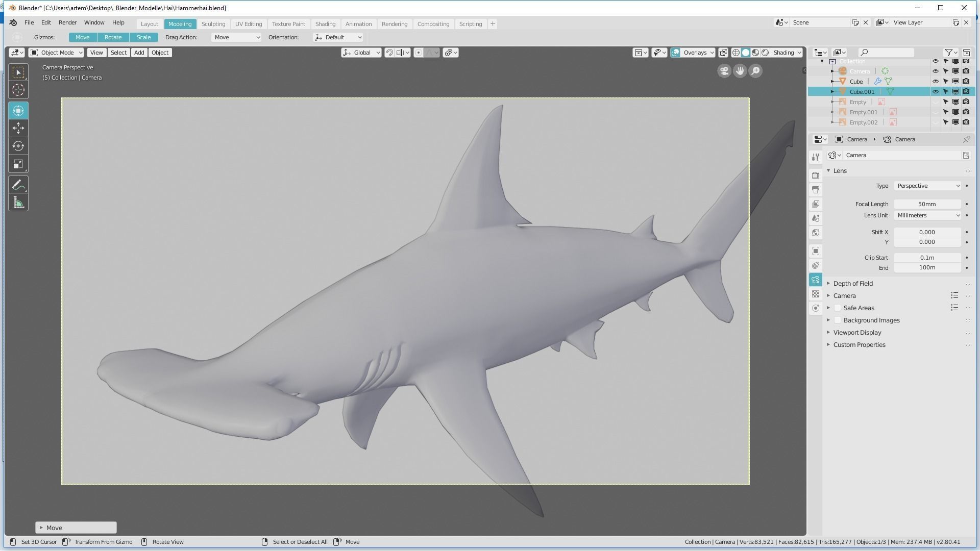Pick the Annotate pencil tool

coord(18,185)
